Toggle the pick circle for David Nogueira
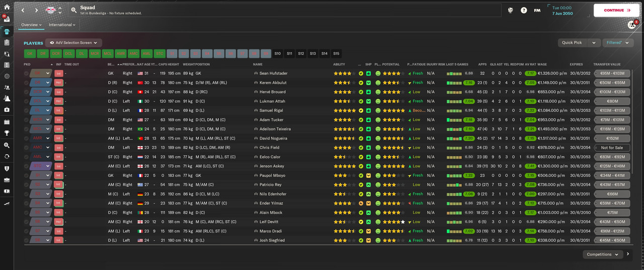This screenshot has width=644, height=270. [x=26, y=138]
